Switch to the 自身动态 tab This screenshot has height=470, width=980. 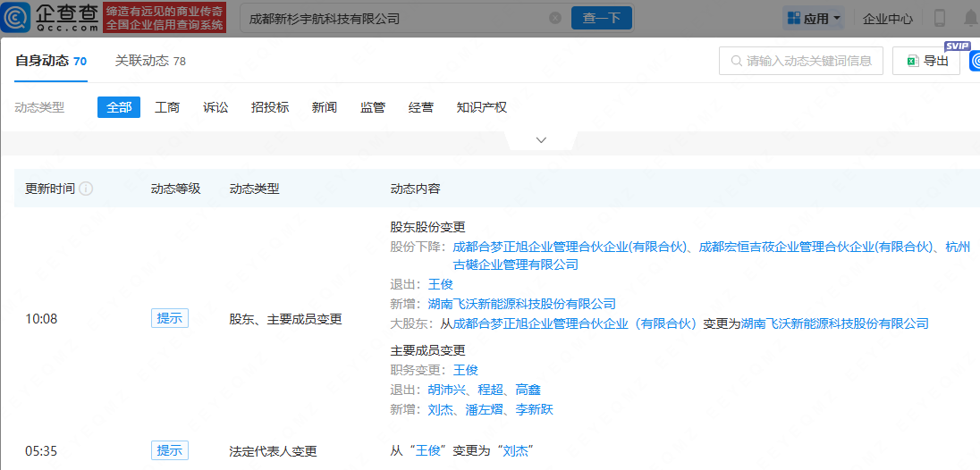[50, 61]
